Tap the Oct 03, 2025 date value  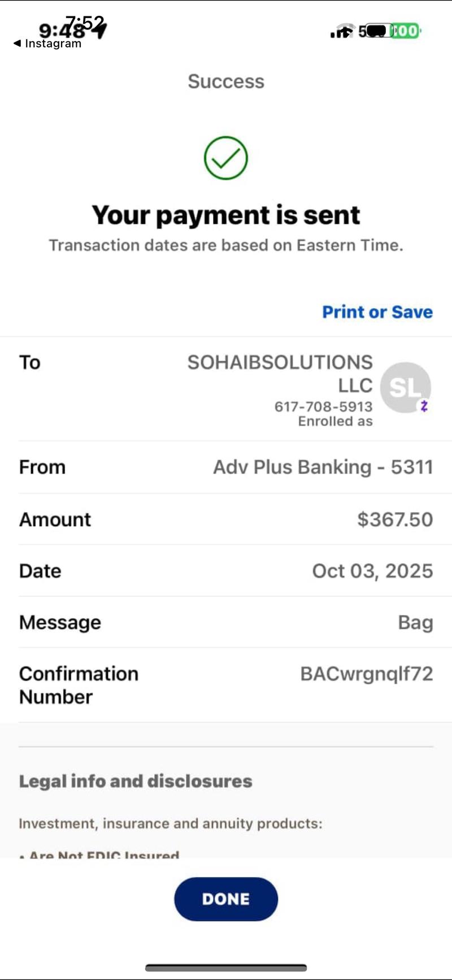373,571
